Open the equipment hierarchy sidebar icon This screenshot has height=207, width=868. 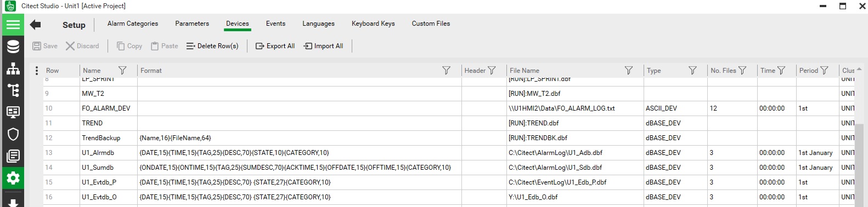pyautogui.click(x=13, y=90)
